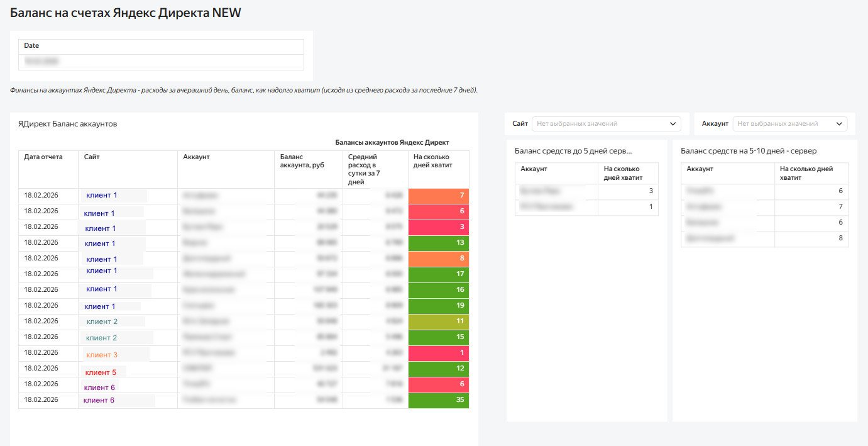Click the Балансы аккаунтов Яндекс Директ caption
This screenshot has width=868, height=446.
click(392, 142)
